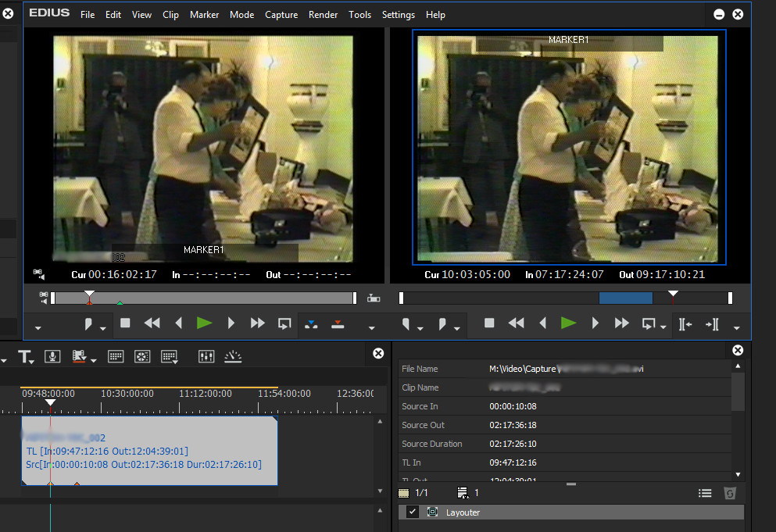This screenshot has width=776, height=532.
Task: Jump to previous edit point in recorder
Action: coord(685,323)
